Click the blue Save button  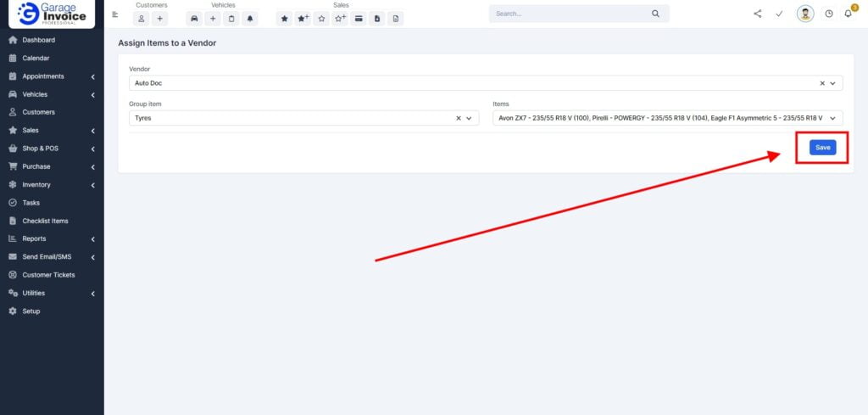coord(822,148)
